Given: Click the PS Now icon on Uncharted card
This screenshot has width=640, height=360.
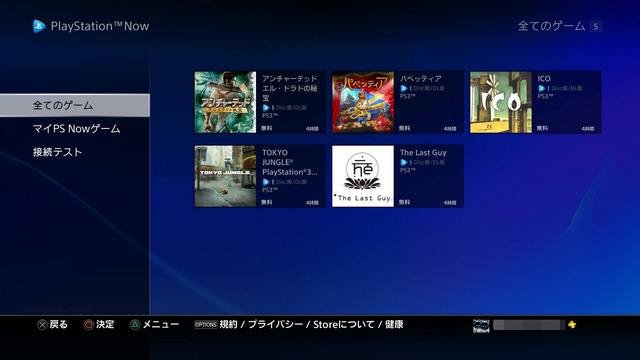Looking at the screenshot, I should point(266,108).
